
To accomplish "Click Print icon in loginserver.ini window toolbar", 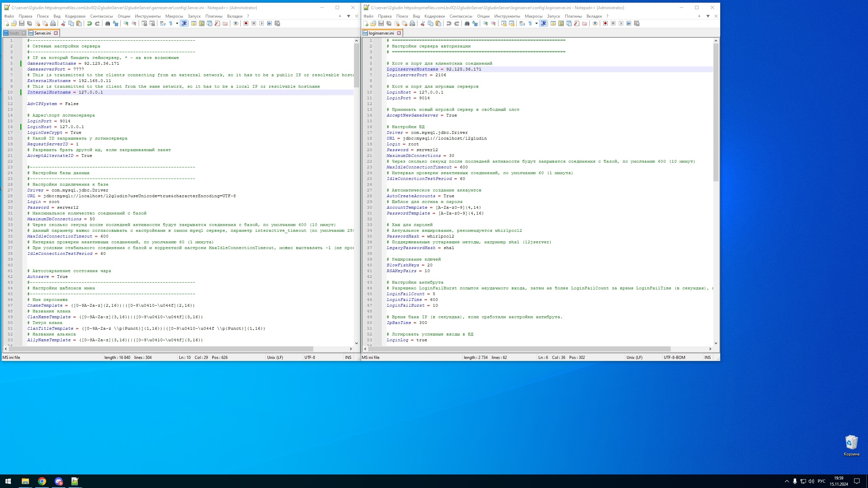I will pos(412,23).
